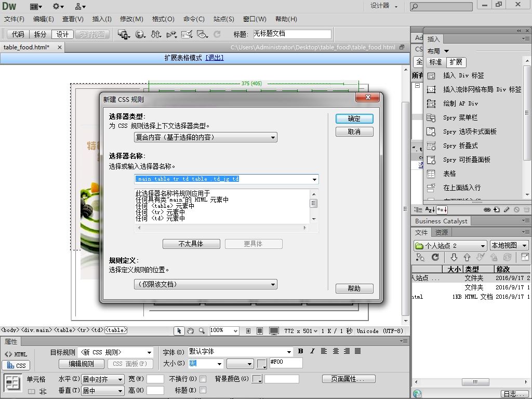Switch to Code view
Image resolution: width=532 pixels, height=399 pixels.
18,34
